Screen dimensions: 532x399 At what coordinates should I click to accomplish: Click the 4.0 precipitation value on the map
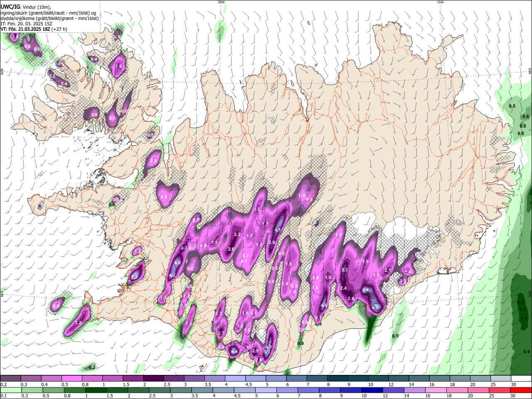(177, 263)
